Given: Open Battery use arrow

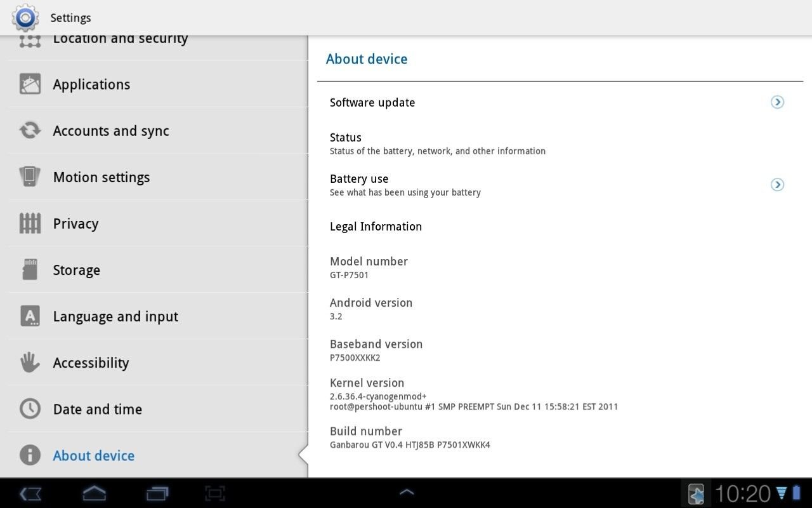Looking at the screenshot, I should pos(777,185).
